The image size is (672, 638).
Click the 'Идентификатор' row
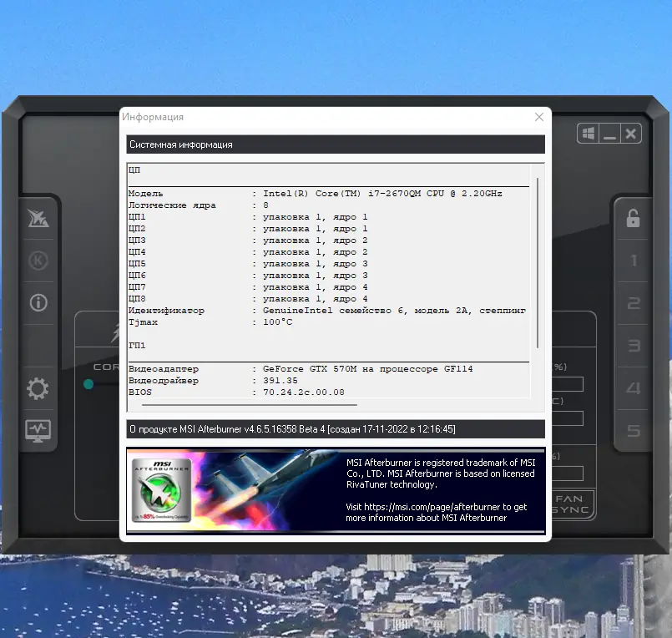327,311
